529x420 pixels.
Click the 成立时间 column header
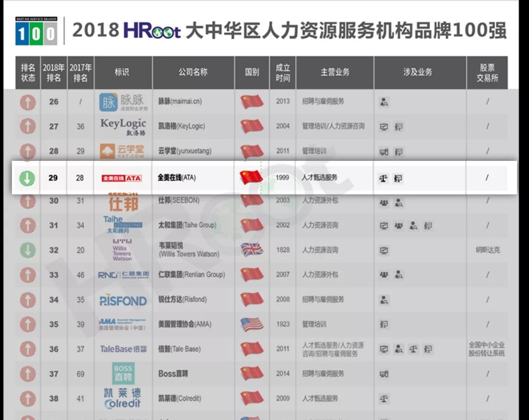(x=283, y=73)
